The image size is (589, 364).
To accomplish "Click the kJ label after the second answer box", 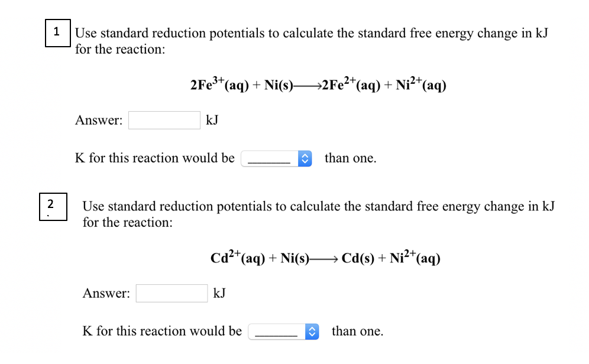I will pyautogui.click(x=219, y=292).
